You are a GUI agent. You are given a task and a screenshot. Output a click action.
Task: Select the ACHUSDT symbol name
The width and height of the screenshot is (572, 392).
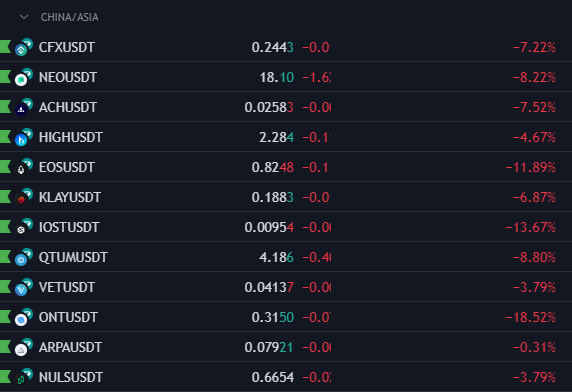[68, 107]
